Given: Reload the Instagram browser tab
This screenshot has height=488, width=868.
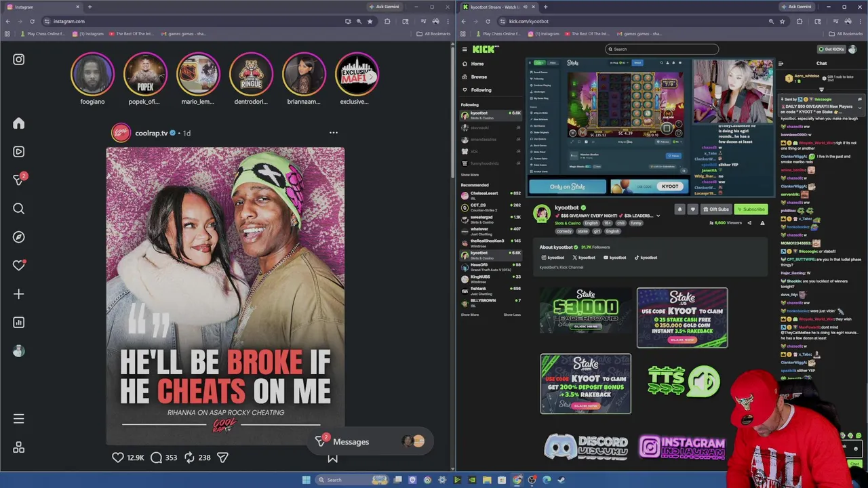Looking at the screenshot, I should pos(32,21).
